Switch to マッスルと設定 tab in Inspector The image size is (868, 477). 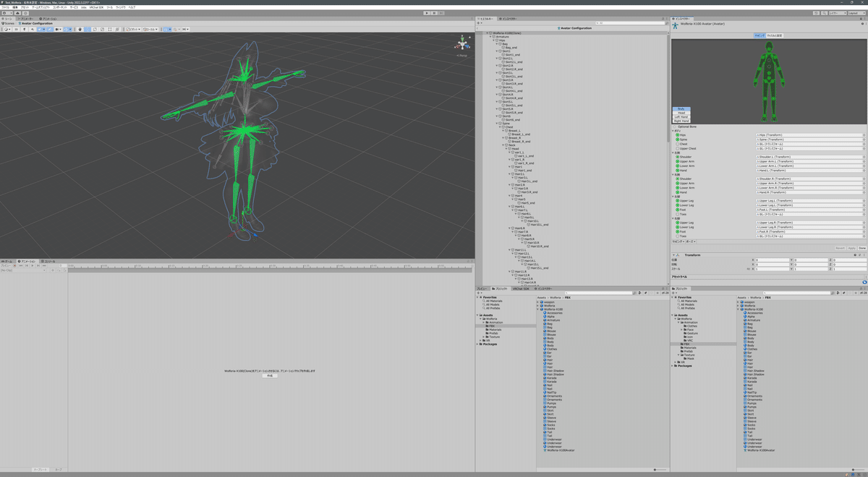click(775, 35)
